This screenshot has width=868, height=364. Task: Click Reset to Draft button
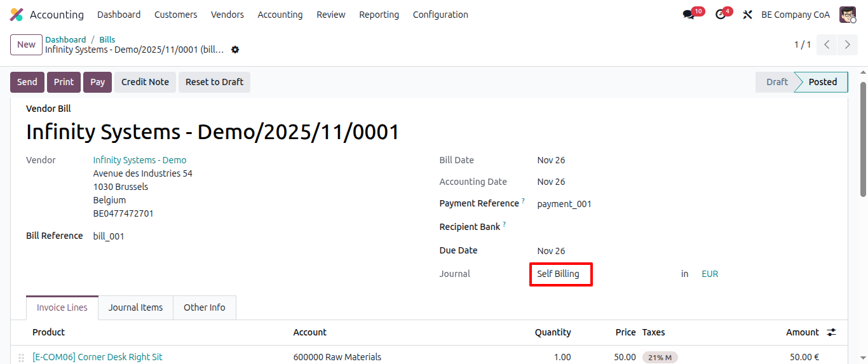tap(214, 82)
